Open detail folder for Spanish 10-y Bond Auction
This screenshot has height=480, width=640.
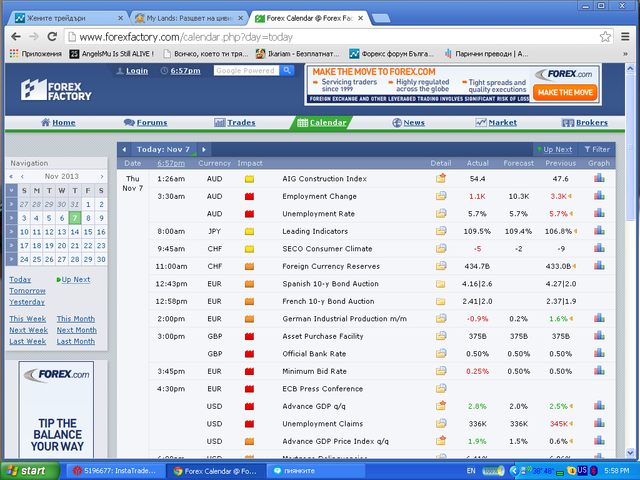click(440, 284)
